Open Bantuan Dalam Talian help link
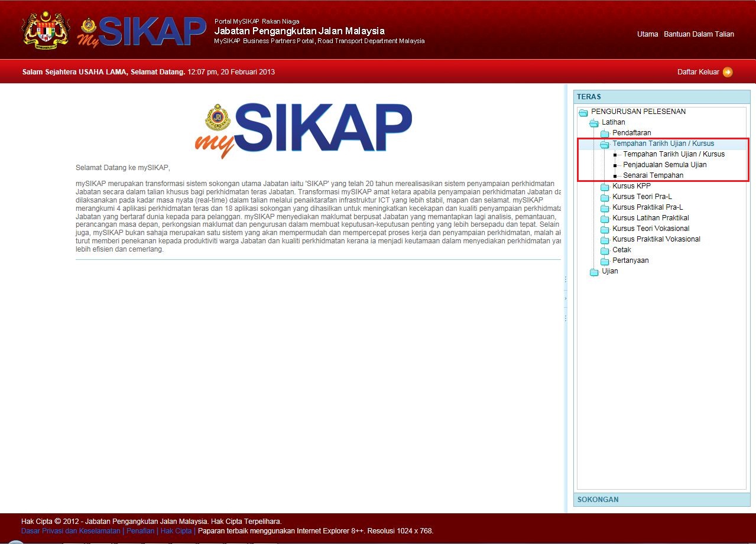 pyautogui.click(x=699, y=34)
